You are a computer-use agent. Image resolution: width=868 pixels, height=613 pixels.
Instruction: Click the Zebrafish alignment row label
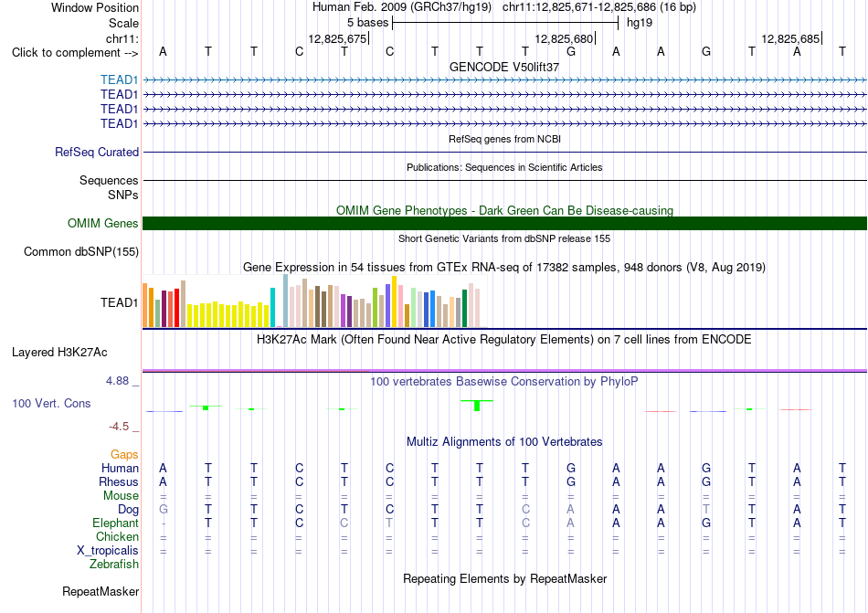tap(114, 565)
